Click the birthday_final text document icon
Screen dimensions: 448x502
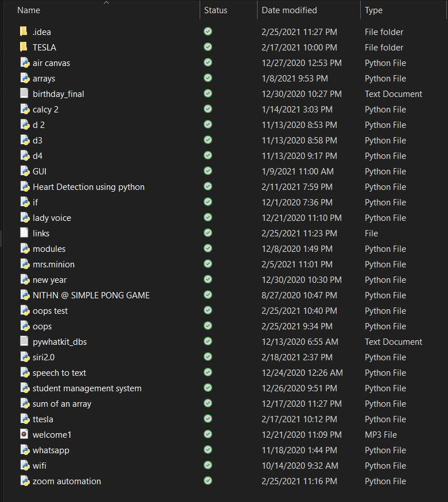(x=24, y=93)
